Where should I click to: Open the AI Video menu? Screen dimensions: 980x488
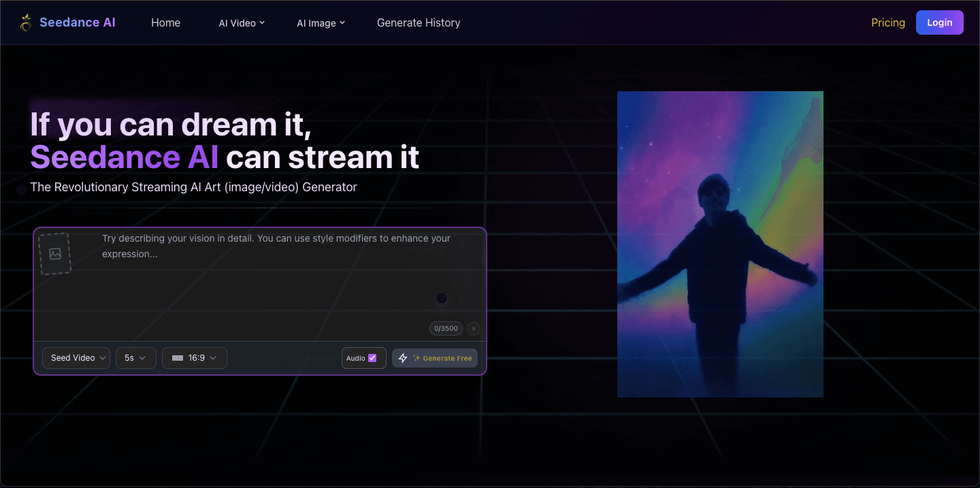pyautogui.click(x=238, y=23)
